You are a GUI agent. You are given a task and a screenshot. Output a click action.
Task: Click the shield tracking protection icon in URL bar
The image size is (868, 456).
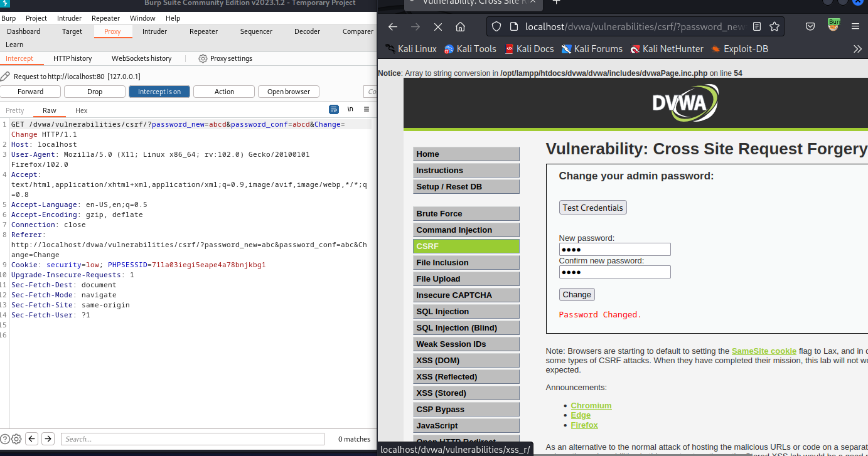pos(496,26)
